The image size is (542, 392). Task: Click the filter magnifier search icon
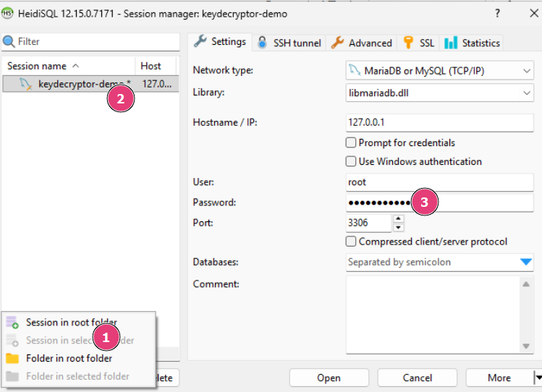9,42
